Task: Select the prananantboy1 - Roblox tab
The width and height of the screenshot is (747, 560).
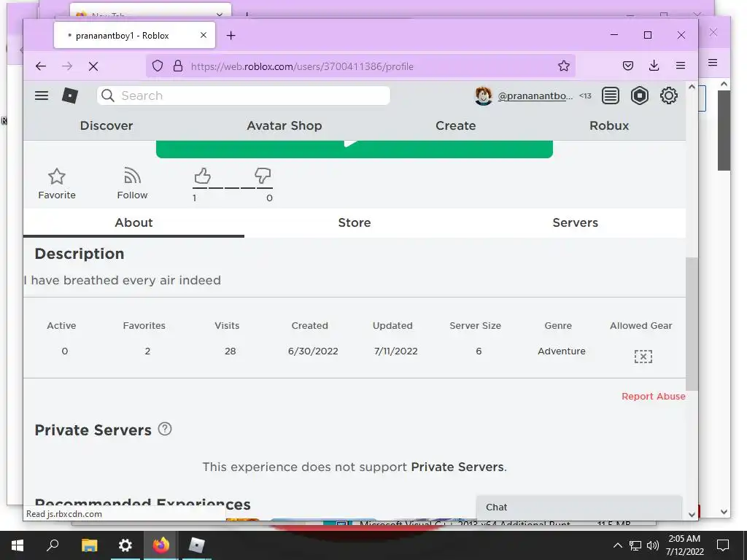Action: click(x=134, y=35)
